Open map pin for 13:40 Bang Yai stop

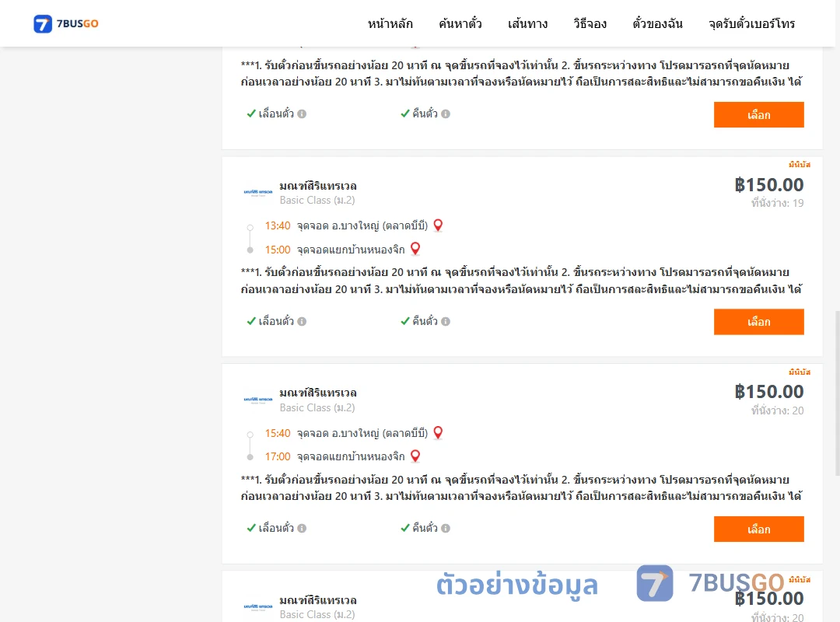[438, 225]
